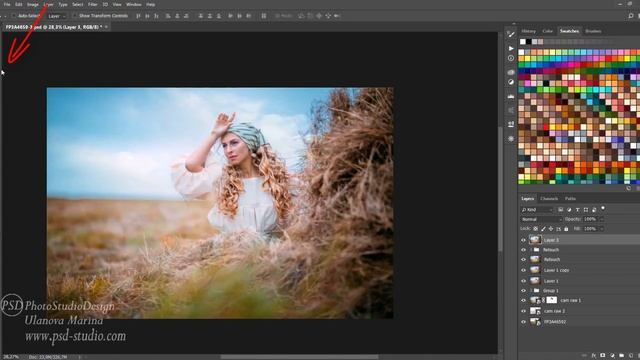Click the add layer style fx icon
This screenshot has width=640, height=360.
coord(594,356)
